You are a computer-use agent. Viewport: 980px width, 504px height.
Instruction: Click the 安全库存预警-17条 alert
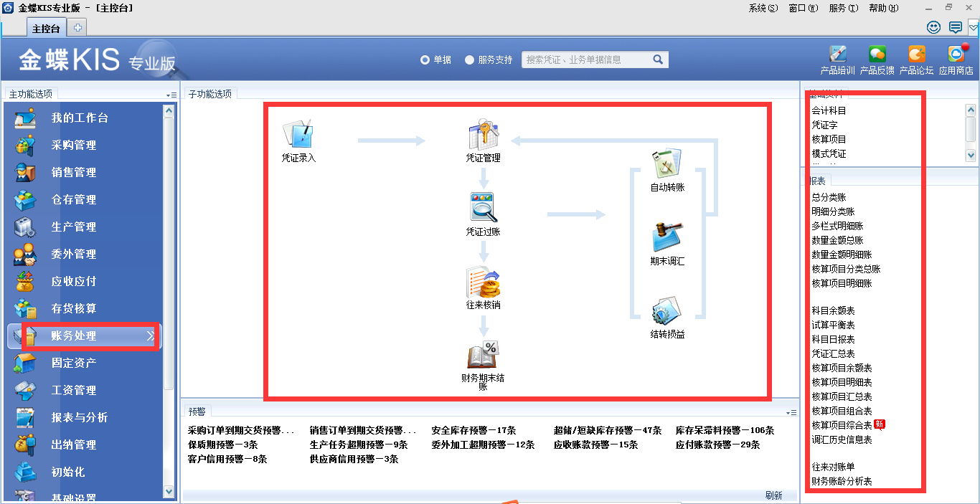[473, 430]
